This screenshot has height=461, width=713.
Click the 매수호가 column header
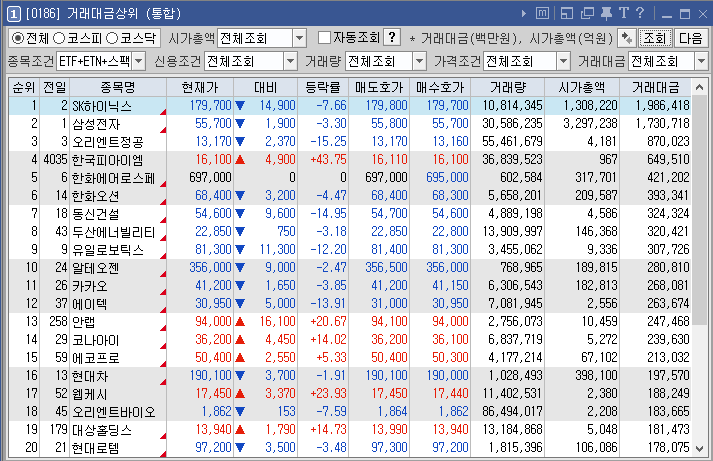point(440,87)
